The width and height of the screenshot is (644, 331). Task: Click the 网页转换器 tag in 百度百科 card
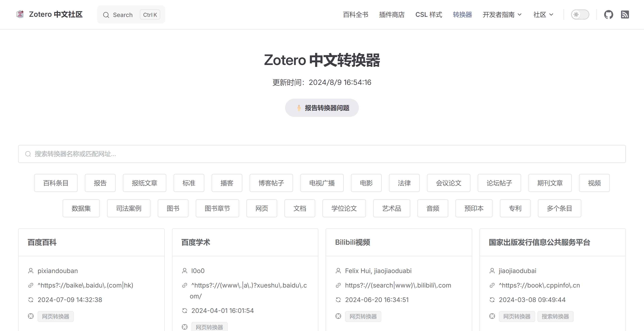(x=55, y=317)
